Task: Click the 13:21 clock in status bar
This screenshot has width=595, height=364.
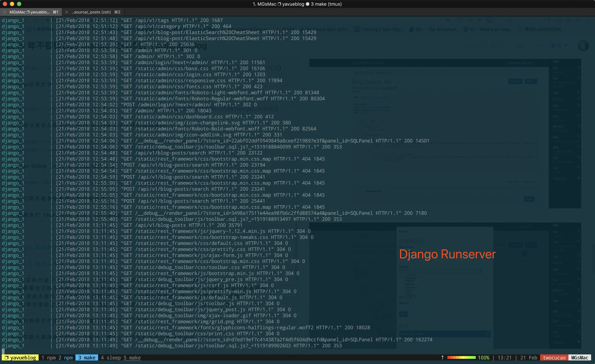Action: point(504,358)
